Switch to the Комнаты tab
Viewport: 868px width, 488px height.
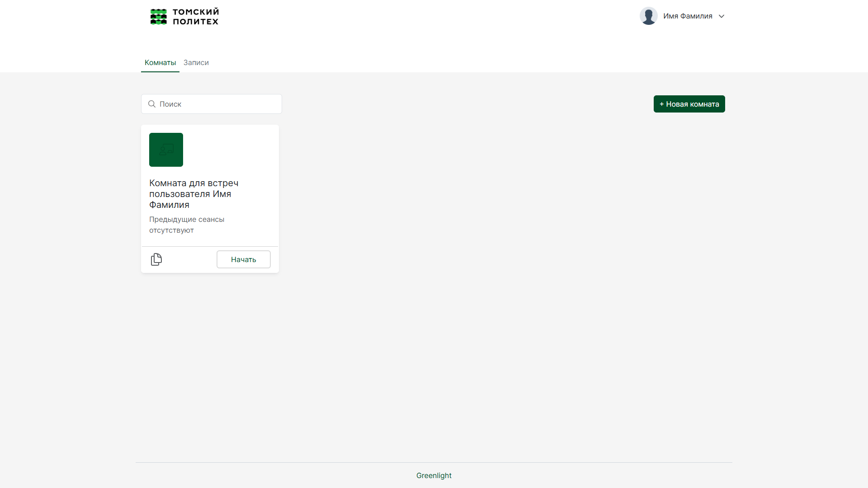(160, 63)
